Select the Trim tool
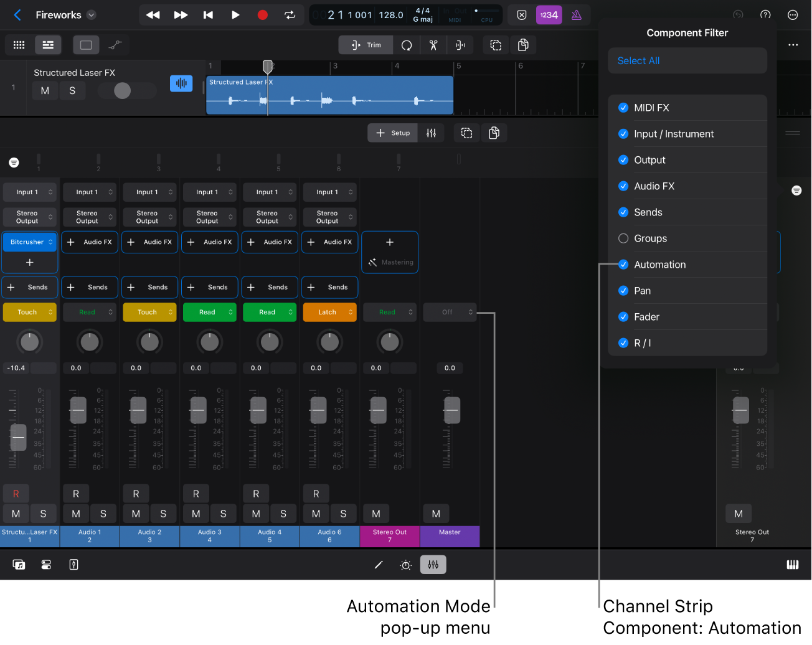This screenshot has height=645, width=812. (366, 45)
